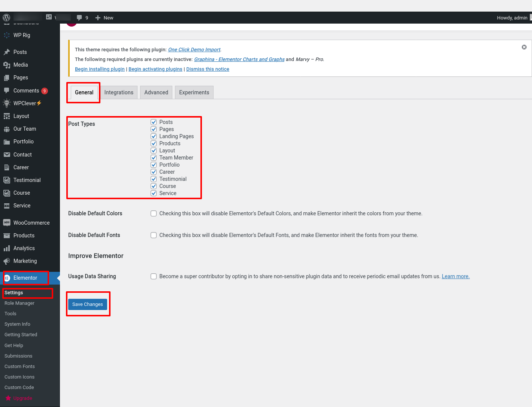Click the Pages sidebar icon
The height and width of the screenshot is (407, 532).
click(7, 78)
